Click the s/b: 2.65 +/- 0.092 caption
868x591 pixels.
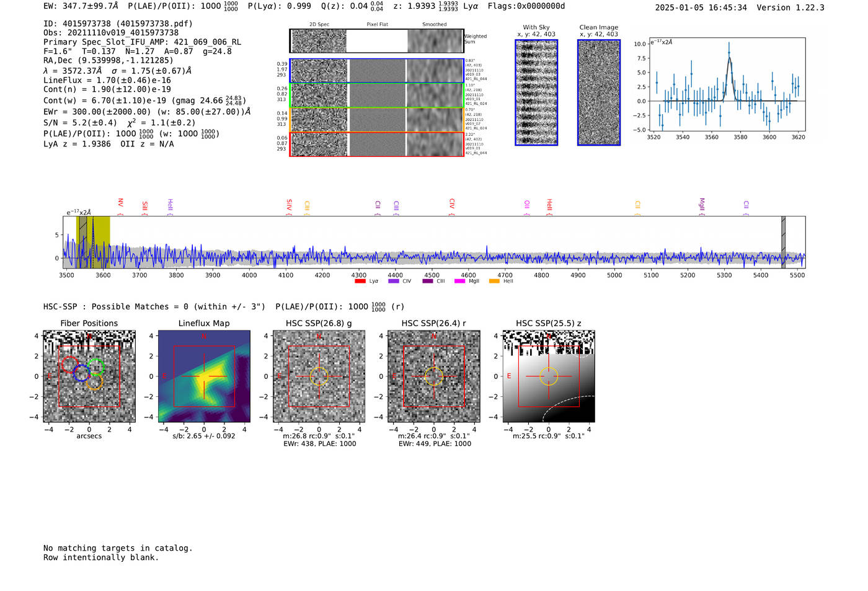click(x=204, y=436)
